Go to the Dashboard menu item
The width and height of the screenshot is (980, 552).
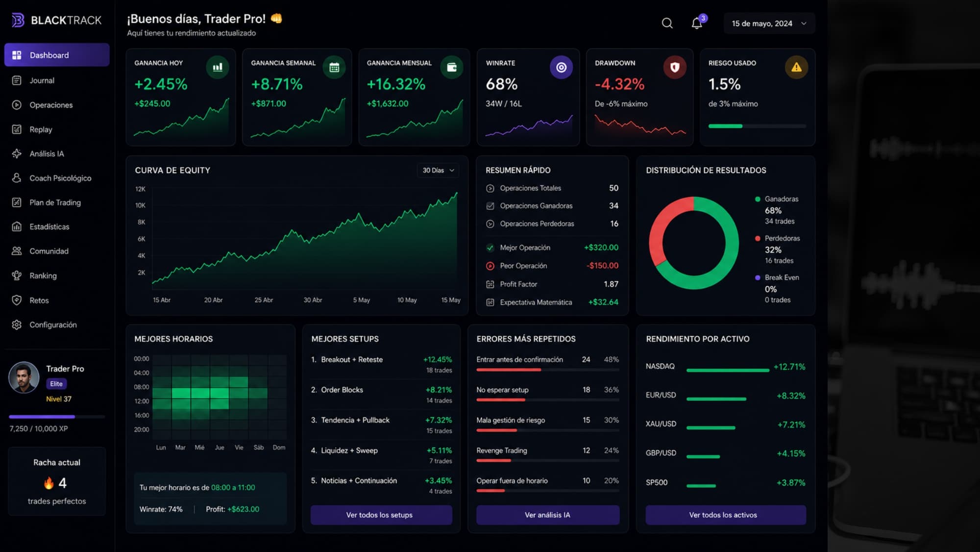click(x=57, y=55)
